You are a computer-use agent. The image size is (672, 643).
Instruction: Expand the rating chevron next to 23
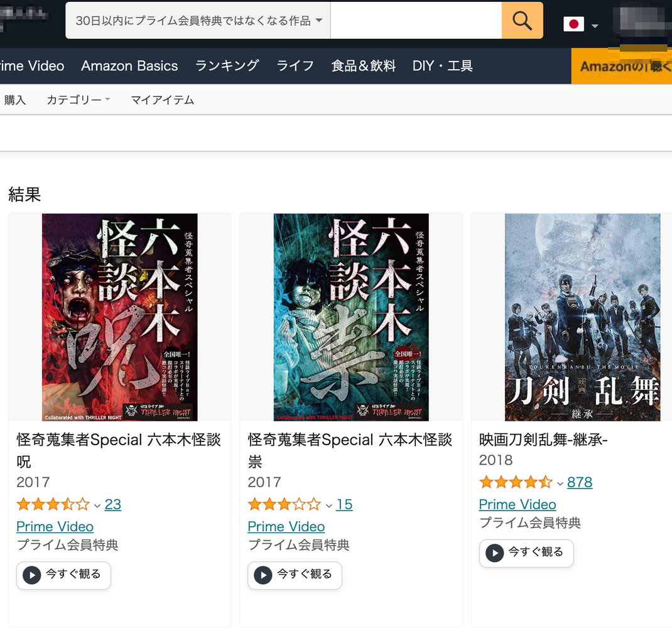click(x=97, y=505)
